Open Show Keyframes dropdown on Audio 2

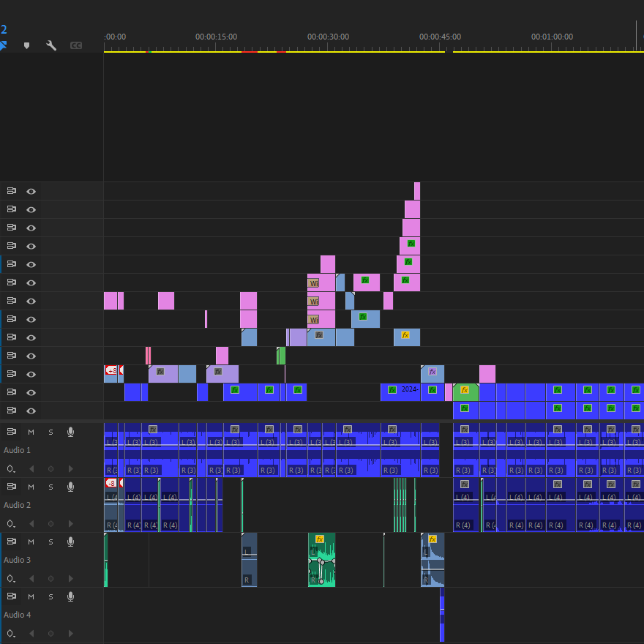(x=11, y=524)
